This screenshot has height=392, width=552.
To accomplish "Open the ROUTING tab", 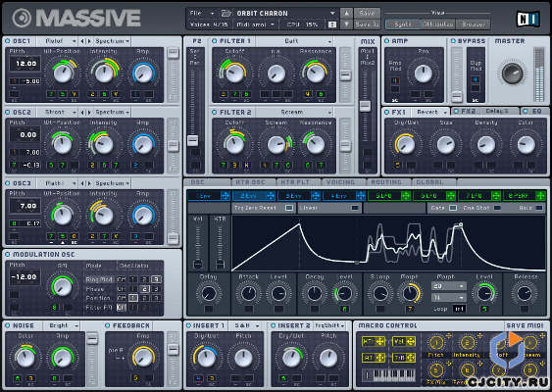I will [x=388, y=182].
